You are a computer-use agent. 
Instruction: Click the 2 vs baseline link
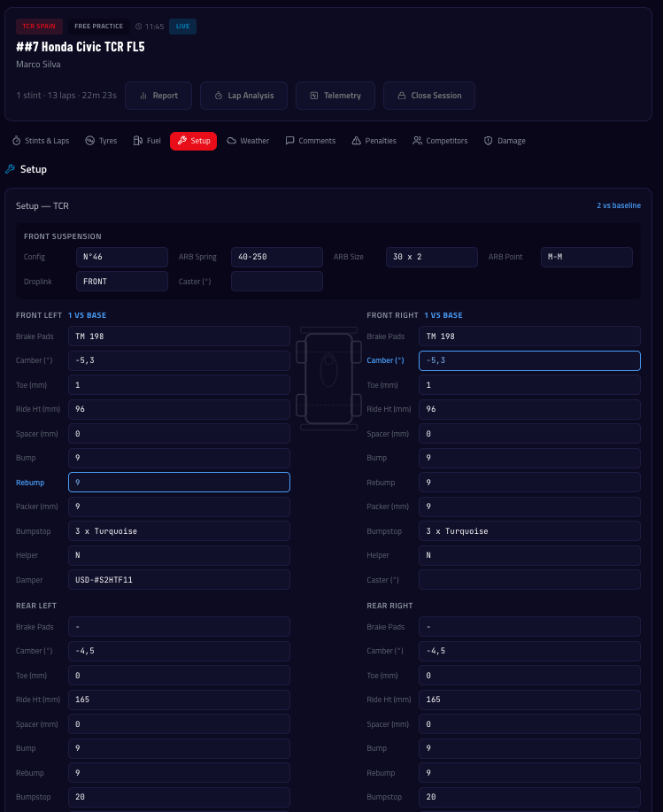pos(618,205)
